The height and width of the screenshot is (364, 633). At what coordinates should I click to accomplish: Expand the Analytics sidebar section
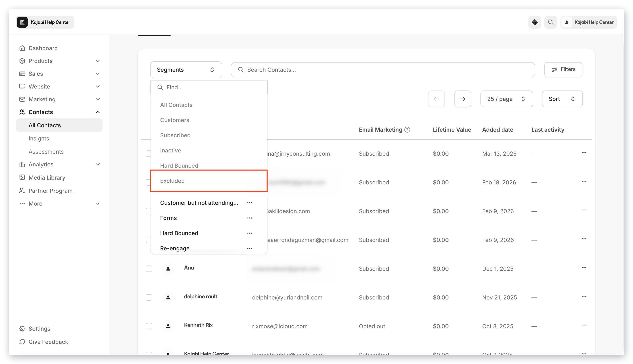tap(98, 164)
